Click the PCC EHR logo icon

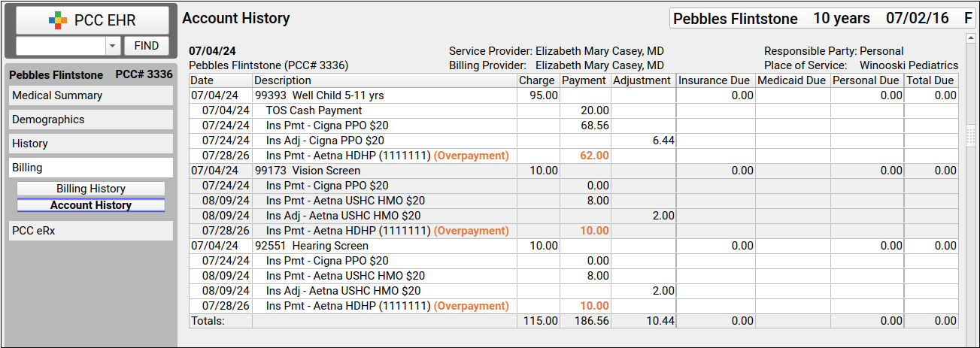coord(58,21)
